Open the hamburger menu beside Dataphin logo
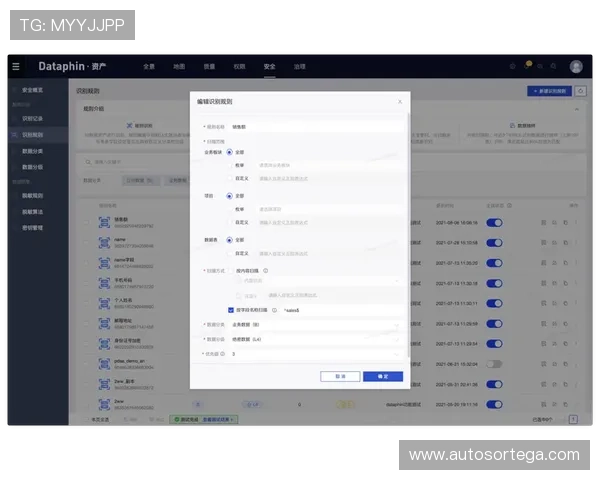The width and height of the screenshot is (600, 480). 15,66
